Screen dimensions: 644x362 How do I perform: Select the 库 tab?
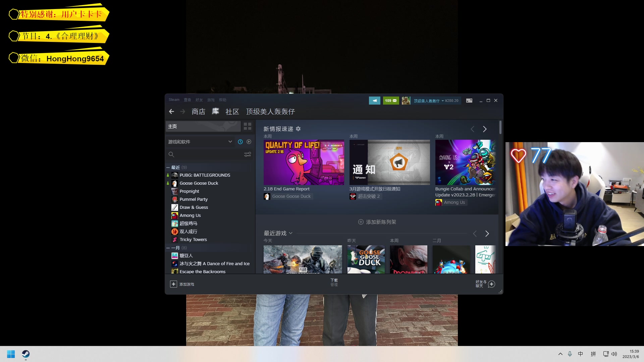click(x=215, y=111)
